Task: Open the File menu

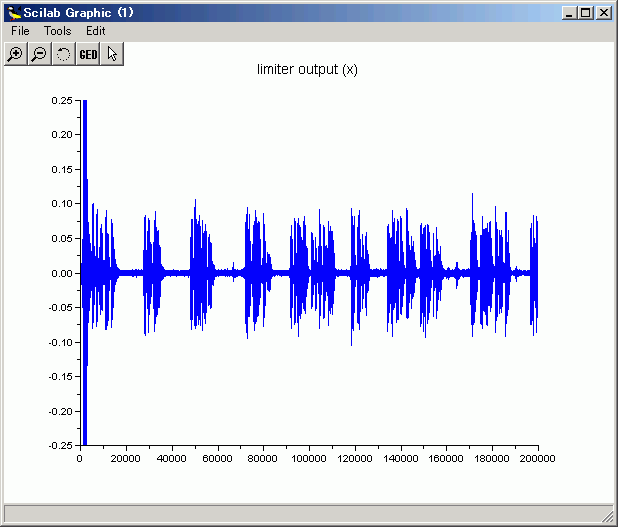Action: [x=20, y=31]
